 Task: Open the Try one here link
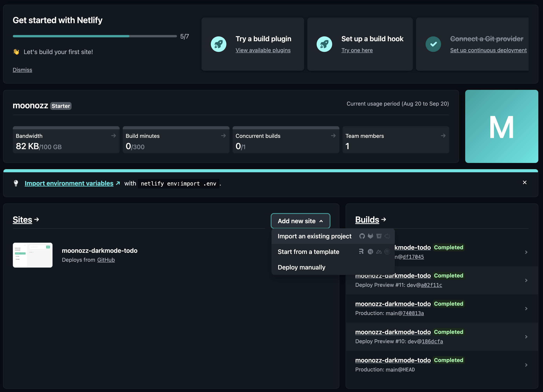coord(357,50)
